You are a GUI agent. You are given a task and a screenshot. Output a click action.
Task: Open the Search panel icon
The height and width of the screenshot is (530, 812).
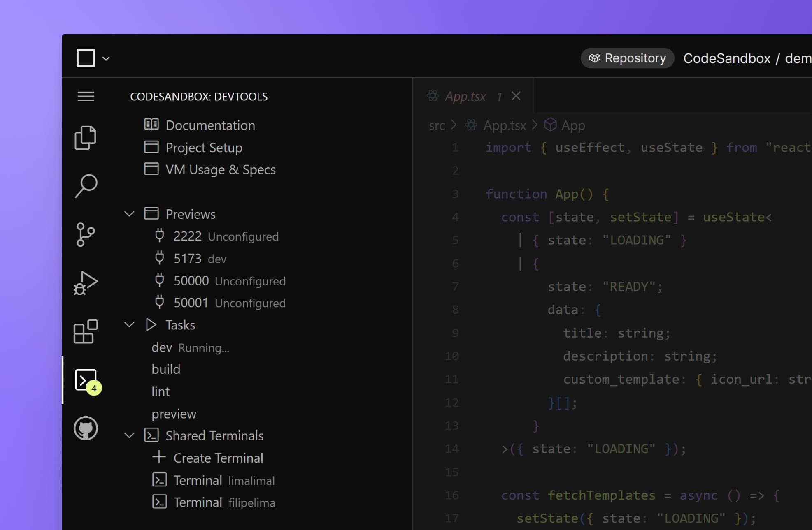tap(86, 185)
